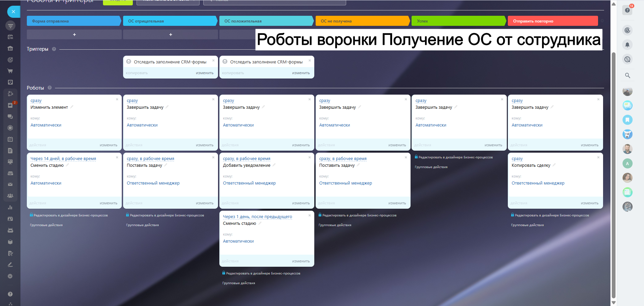Select the ОС отрицательная stage

(170, 21)
